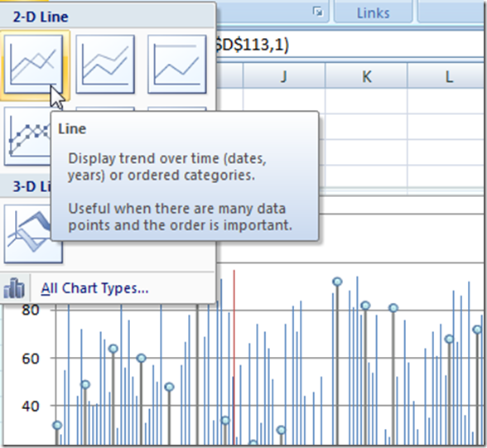Choose the Stacked Line chart icon
This screenshot has height=448, width=487.
pyautogui.click(x=105, y=65)
